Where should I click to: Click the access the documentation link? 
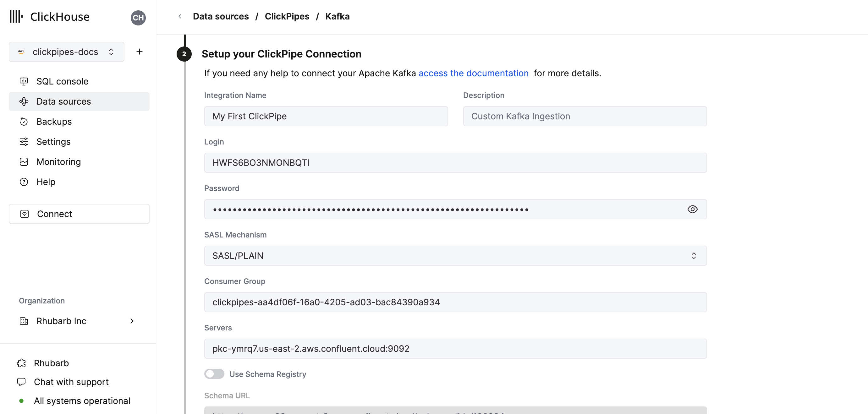click(x=474, y=73)
